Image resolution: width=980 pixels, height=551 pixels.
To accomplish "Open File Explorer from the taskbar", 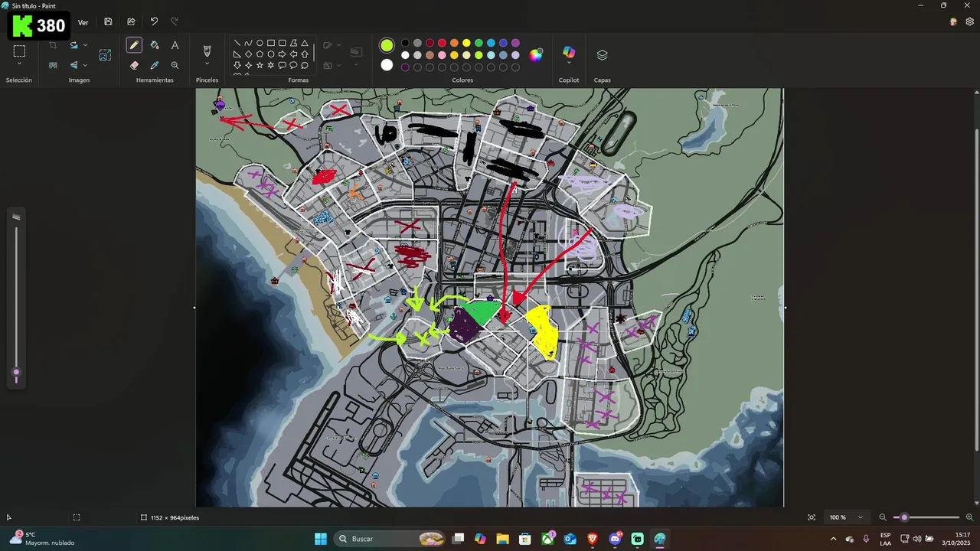I will click(x=502, y=539).
